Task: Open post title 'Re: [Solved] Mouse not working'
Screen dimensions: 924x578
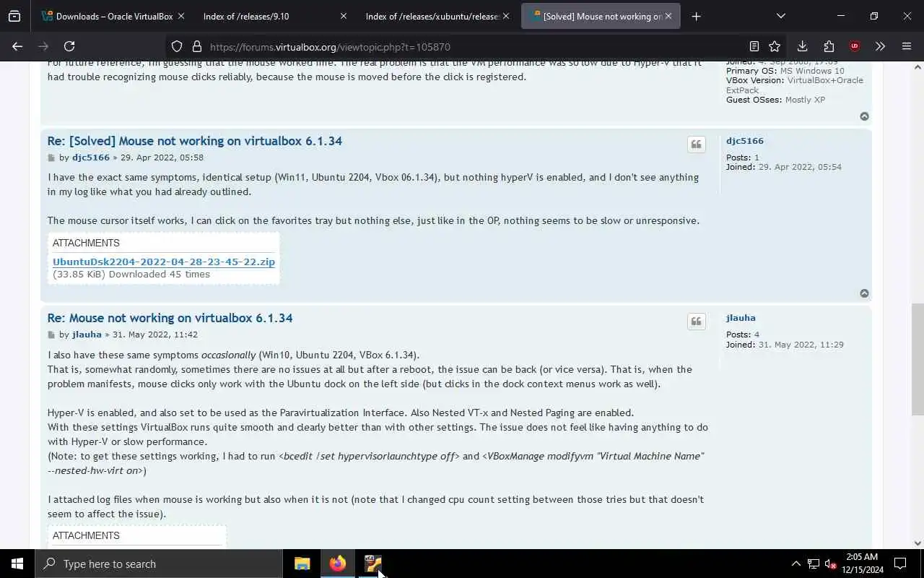Action: pos(195,141)
